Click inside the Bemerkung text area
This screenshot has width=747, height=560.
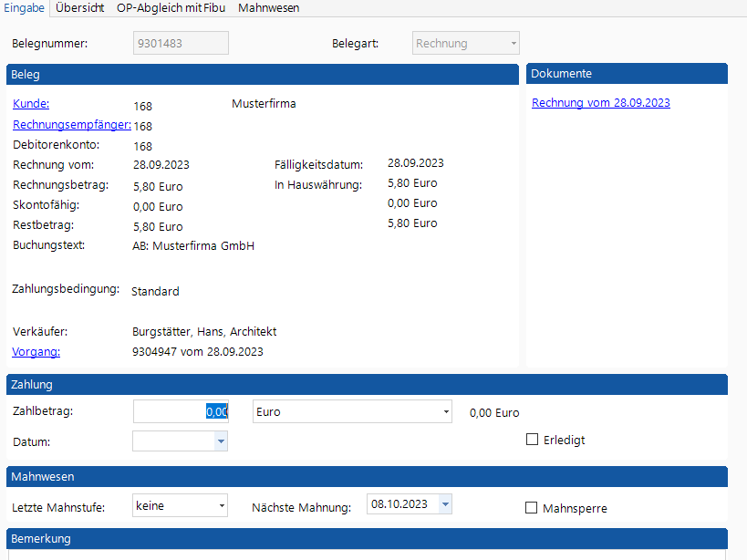[x=365, y=554]
